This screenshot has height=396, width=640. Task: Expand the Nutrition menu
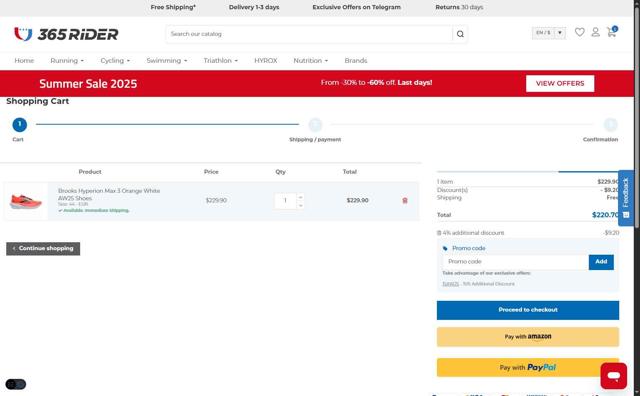click(311, 60)
